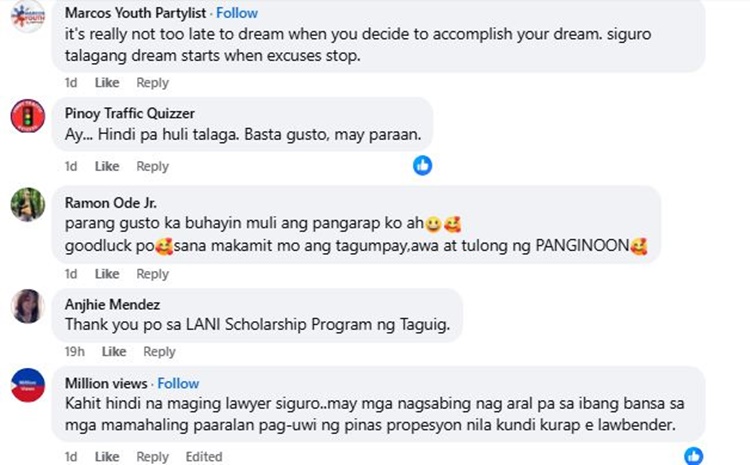Reply to Anjhie Mendez's comment

tap(159, 352)
